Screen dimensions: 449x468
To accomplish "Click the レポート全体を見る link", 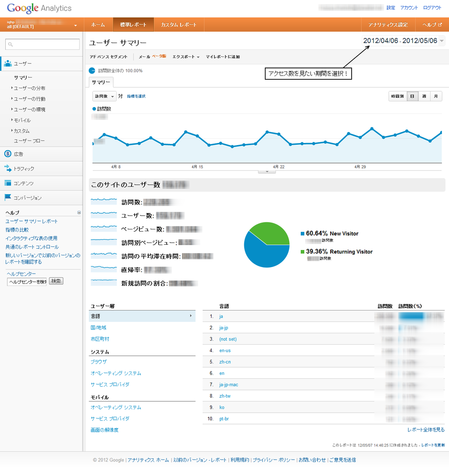I will (x=426, y=430).
